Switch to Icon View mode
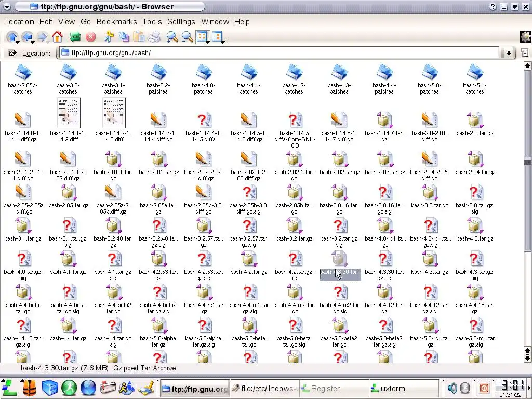The width and height of the screenshot is (532, 399). tap(202, 36)
